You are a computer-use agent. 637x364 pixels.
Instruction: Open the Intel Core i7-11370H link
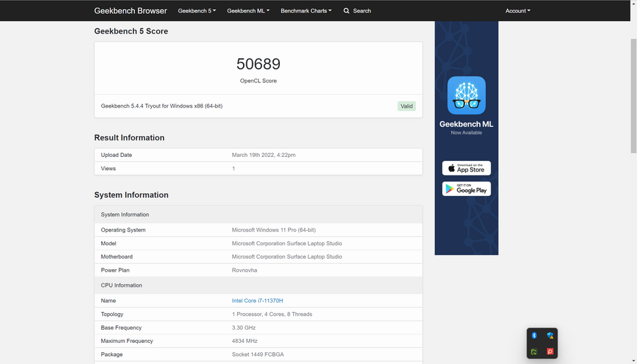[257, 301]
